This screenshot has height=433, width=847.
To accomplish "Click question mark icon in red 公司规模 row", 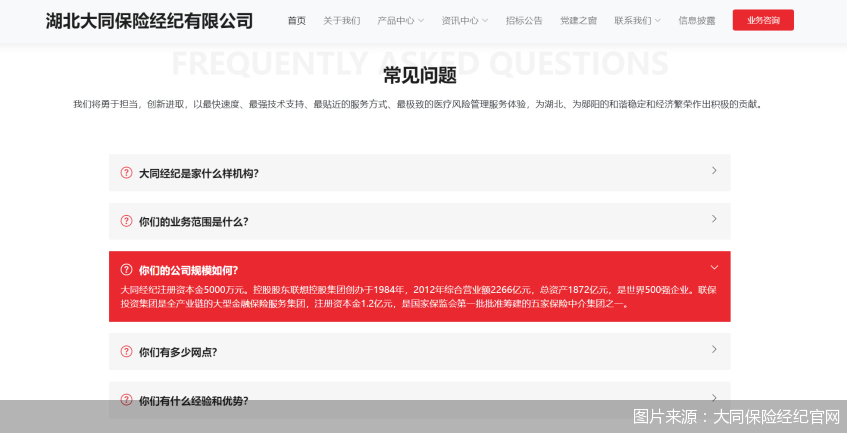I will (126, 269).
